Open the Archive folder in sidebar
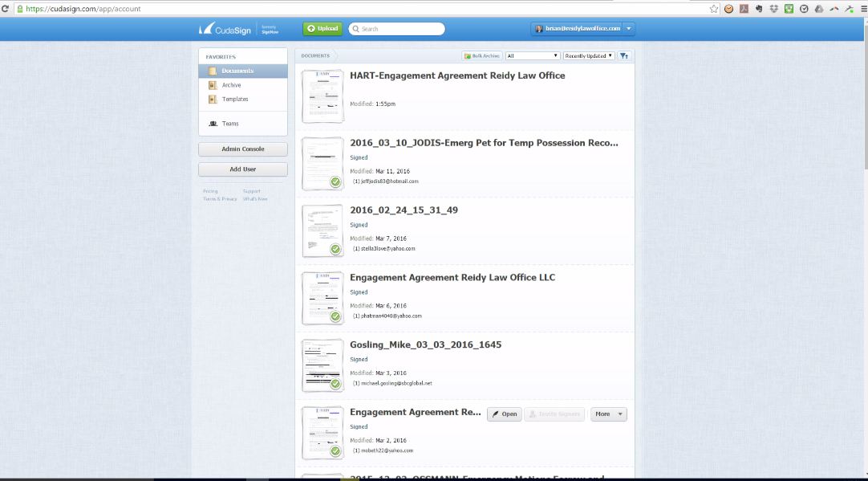 [231, 85]
